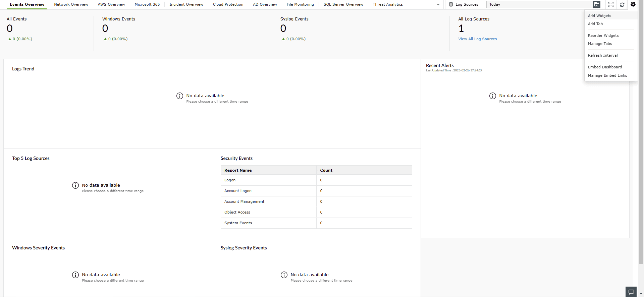This screenshot has height=297, width=644.
Task: Click the settings gear icon
Action: click(x=633, y=4)
